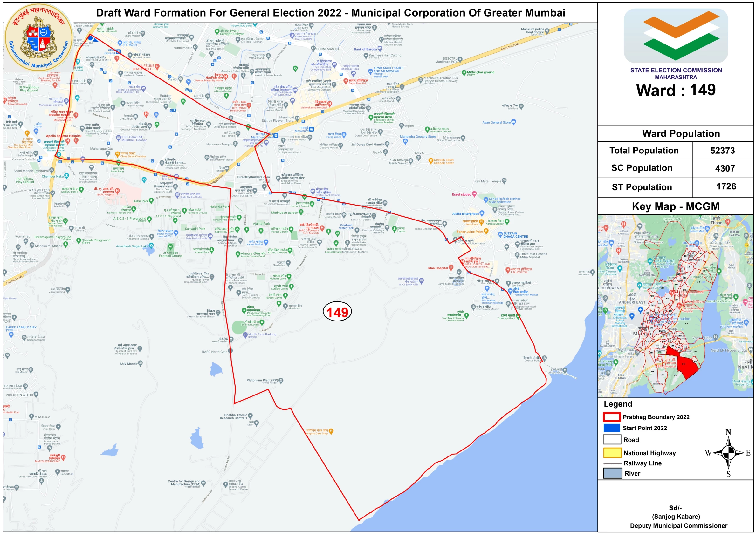
Task: Click the River legend blue swatch
Action: pyautogui.click(x=612, y=473)
